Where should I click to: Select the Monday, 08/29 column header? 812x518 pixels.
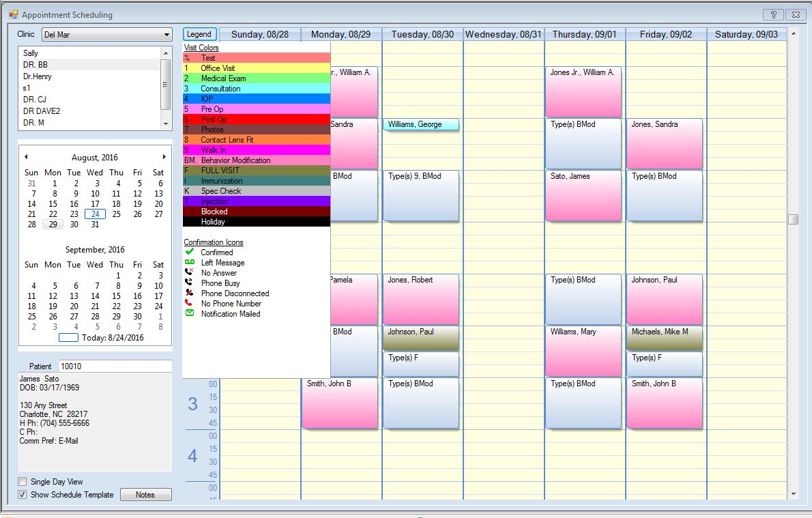[x=340, y=34]
